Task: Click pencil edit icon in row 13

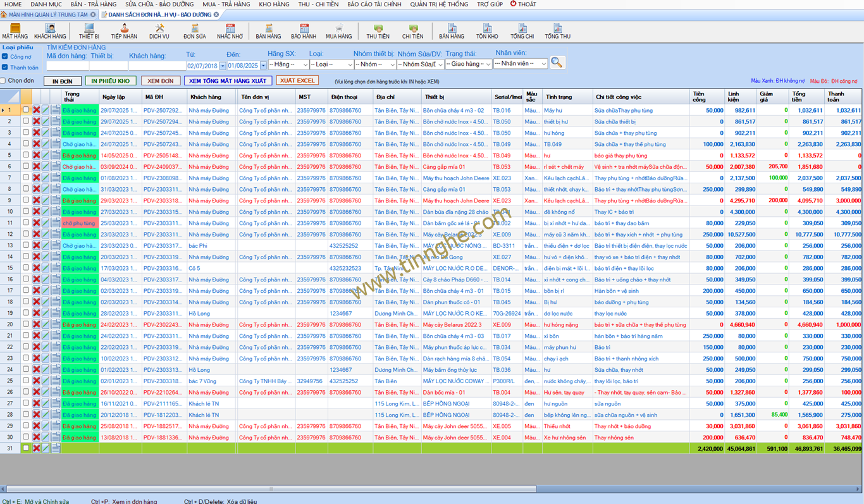Action: coord(46,245)
